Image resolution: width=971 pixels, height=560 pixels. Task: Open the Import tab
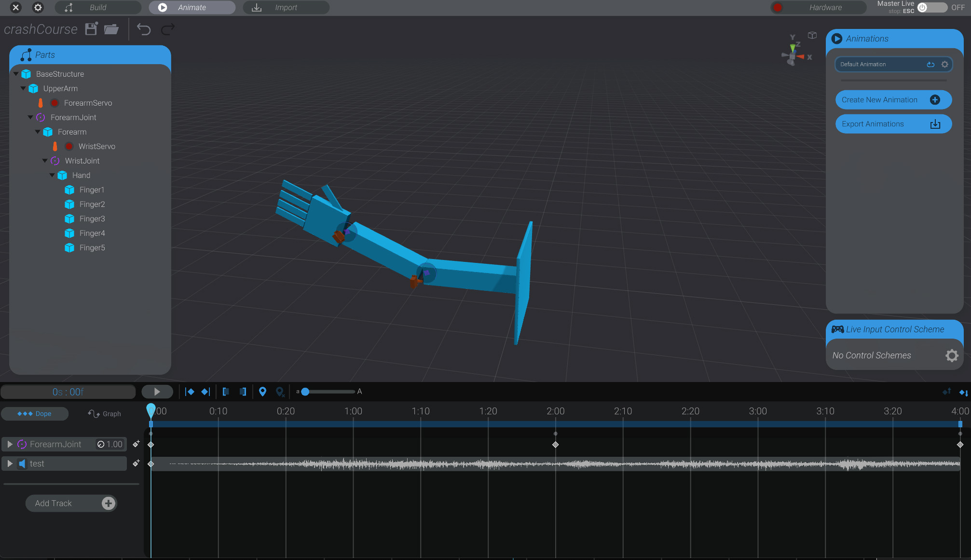tap(286, 7)
